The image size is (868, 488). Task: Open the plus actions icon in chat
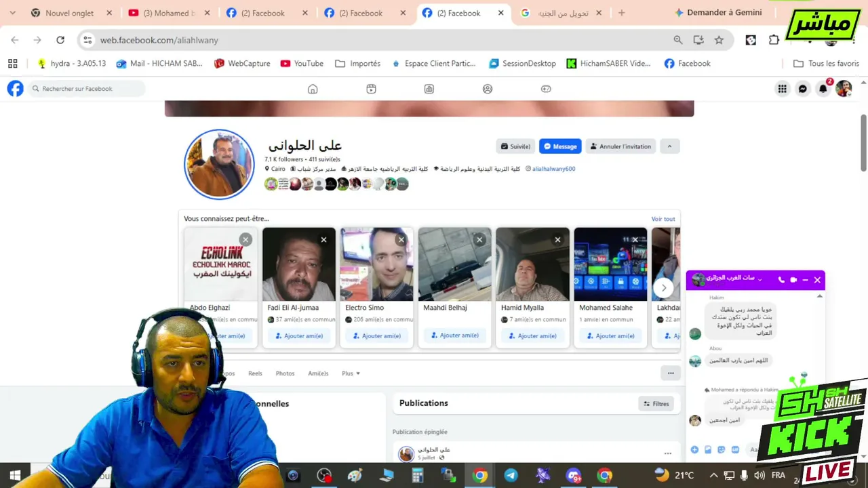click(694, 449)
